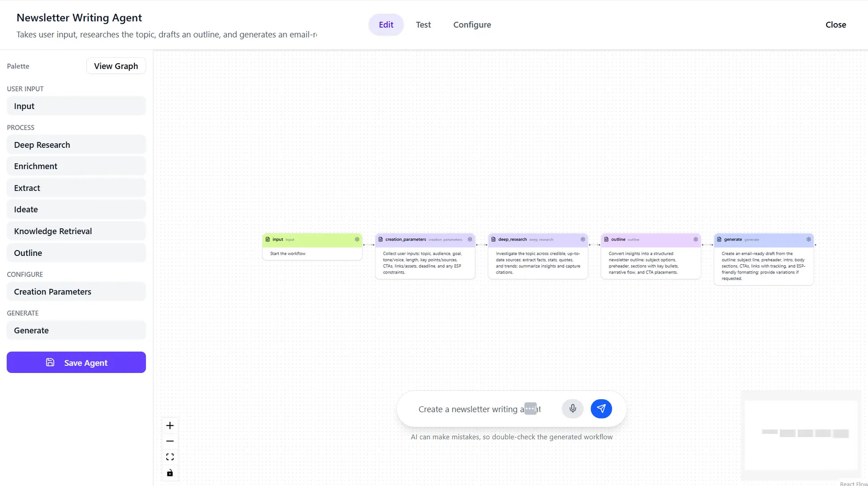Viewport: 868px width, 486px height.
Task: Open settings gear on creation_parameters node
Action: click(470, 239)
